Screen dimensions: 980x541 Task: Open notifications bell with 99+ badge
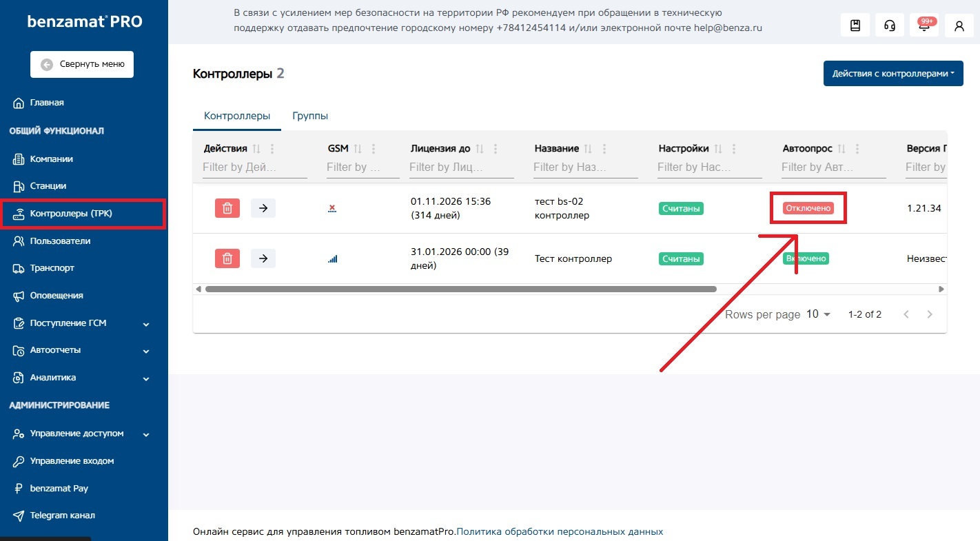pos(924,25)
